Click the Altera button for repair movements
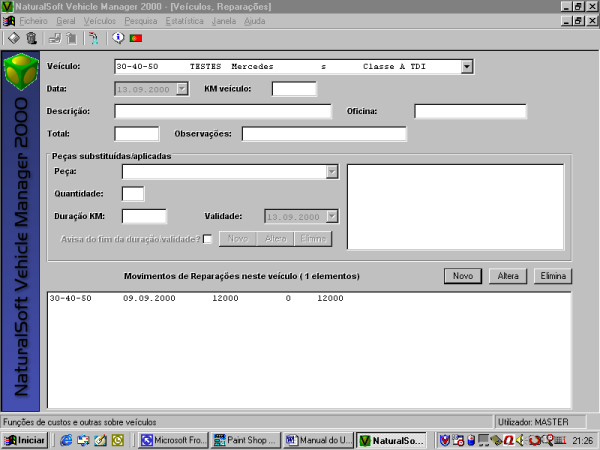600x450 pixels. click(x=508, y=276)
